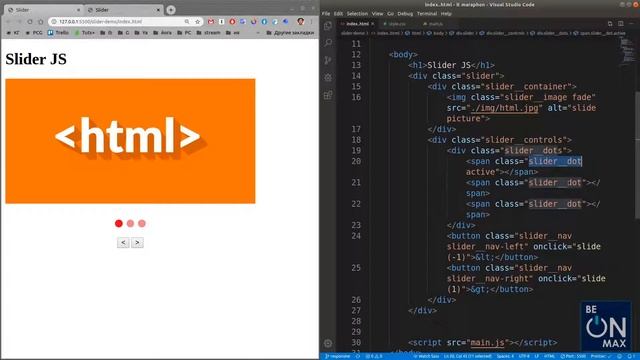Bookmark this page with the star icon

tap(197, 22)
